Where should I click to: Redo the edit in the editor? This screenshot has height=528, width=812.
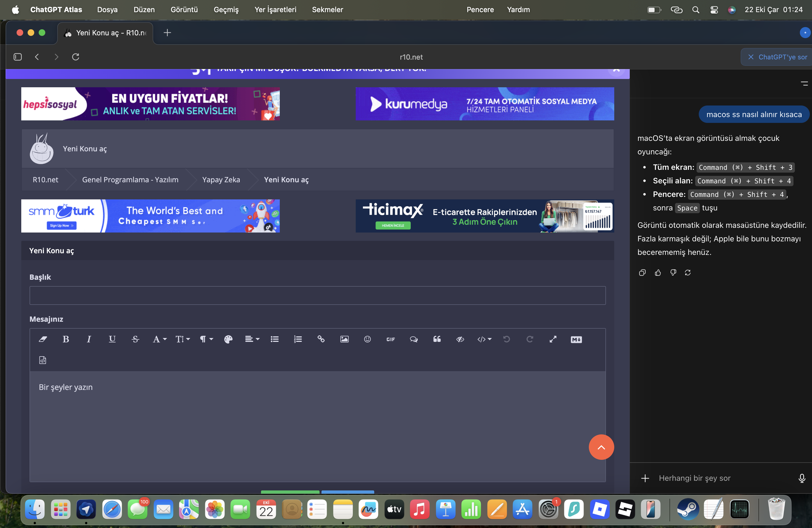click(530, 339)
